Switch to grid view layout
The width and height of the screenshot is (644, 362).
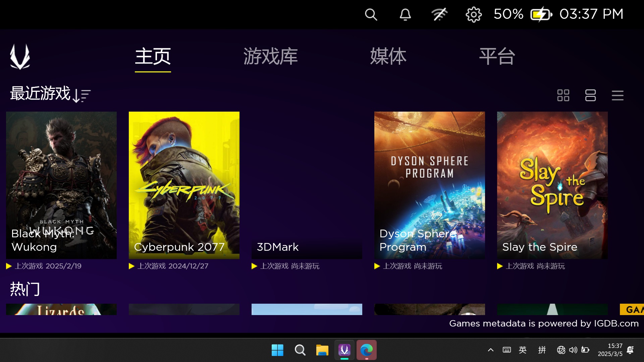[x=563, y=95]
